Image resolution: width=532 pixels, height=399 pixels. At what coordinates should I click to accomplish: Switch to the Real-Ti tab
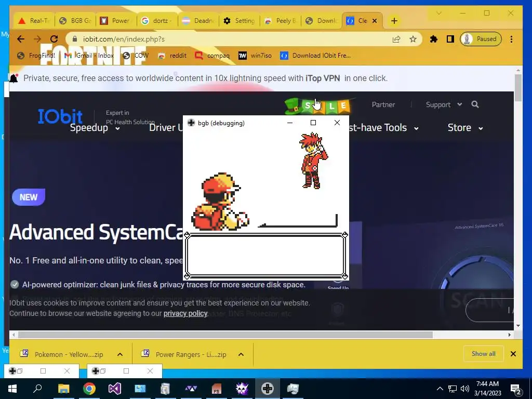click(x=34, y=21)
